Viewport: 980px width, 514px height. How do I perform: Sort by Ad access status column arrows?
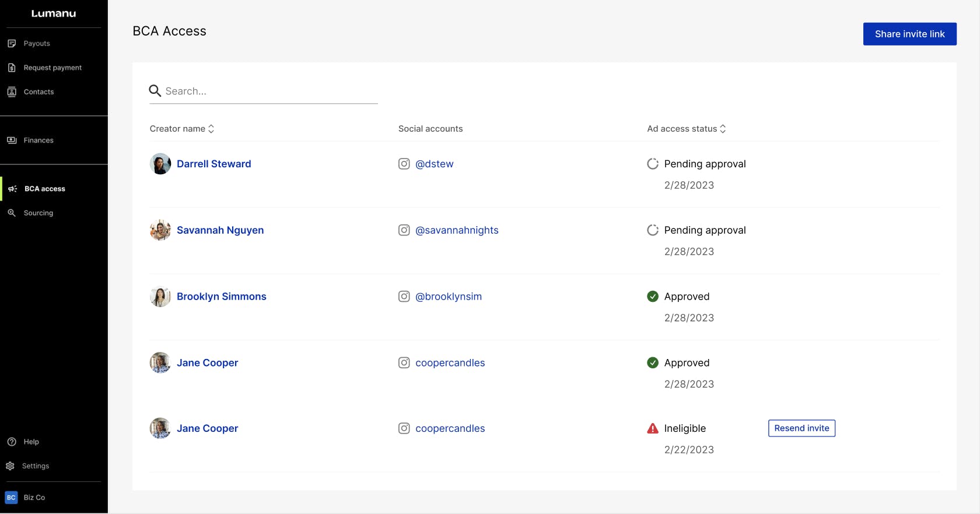[723, 129]
